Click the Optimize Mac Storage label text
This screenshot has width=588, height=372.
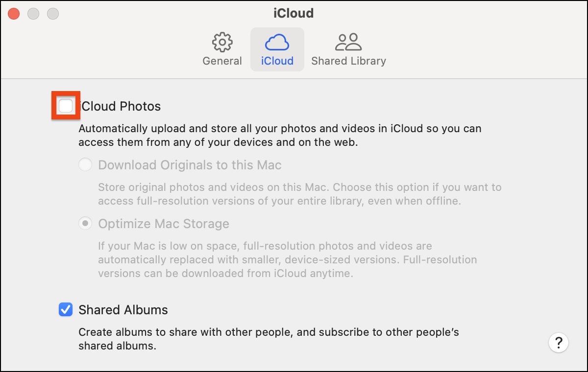[x=164, y=224]
